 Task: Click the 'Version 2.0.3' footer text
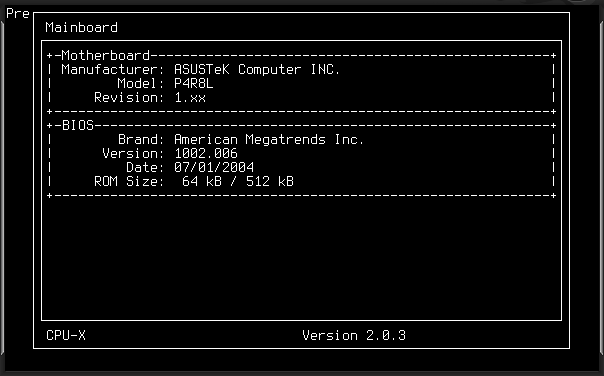pos(354,336)
